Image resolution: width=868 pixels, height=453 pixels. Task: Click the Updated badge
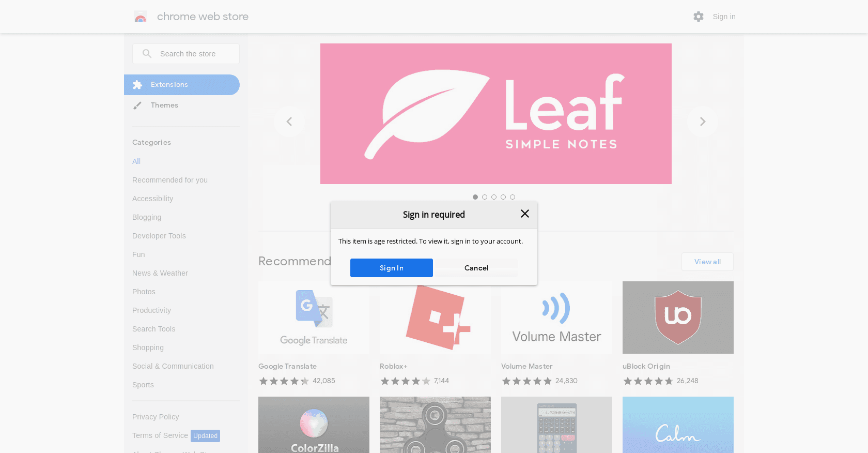coord(205,436)
